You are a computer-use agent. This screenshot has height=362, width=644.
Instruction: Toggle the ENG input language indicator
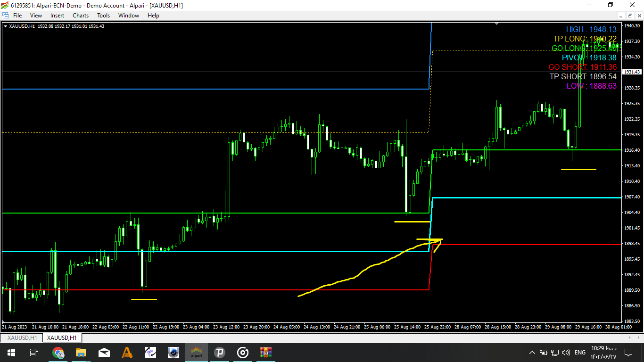(x=580, y=353)
